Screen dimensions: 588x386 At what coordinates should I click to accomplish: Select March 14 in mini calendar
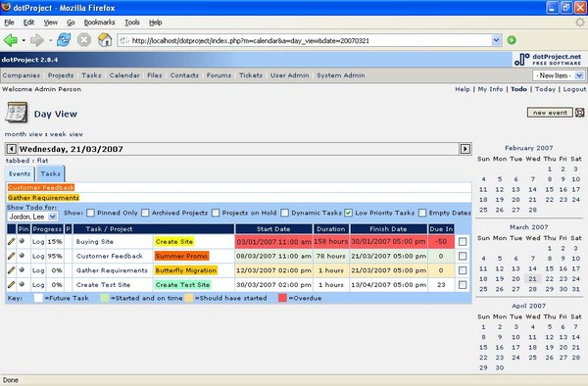pyautogui.click(x=532, y=268)
